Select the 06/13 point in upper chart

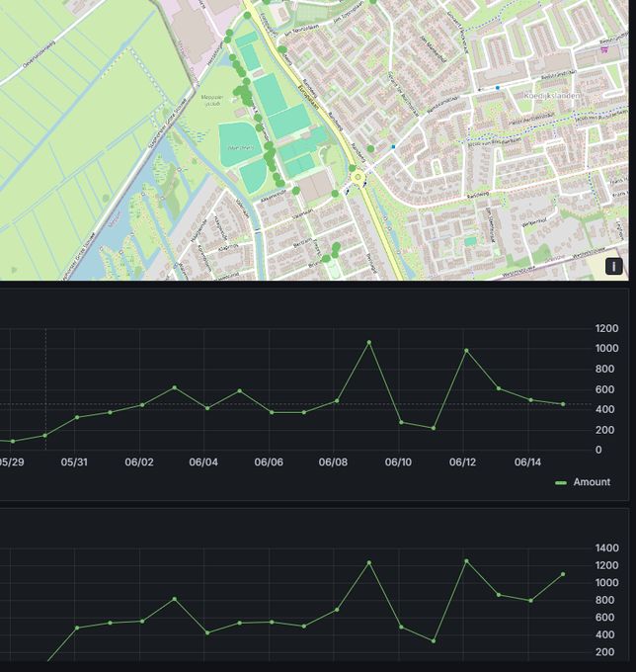coord(499,388)
